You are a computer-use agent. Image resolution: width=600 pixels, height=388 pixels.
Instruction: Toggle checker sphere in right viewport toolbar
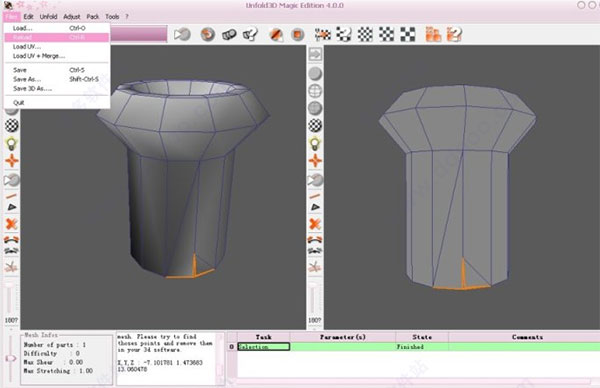(x=315, y=125)
